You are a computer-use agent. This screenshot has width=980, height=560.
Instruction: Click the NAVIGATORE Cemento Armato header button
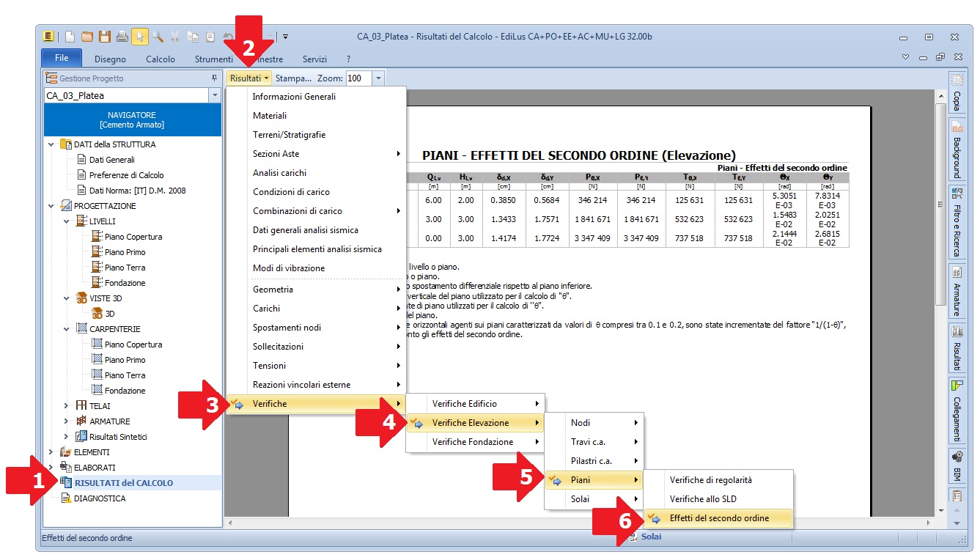(132, 120)
